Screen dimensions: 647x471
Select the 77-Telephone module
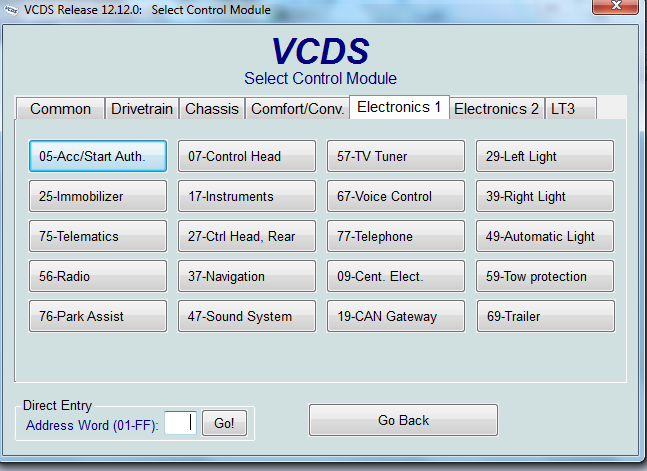click(x=396, y=236)
